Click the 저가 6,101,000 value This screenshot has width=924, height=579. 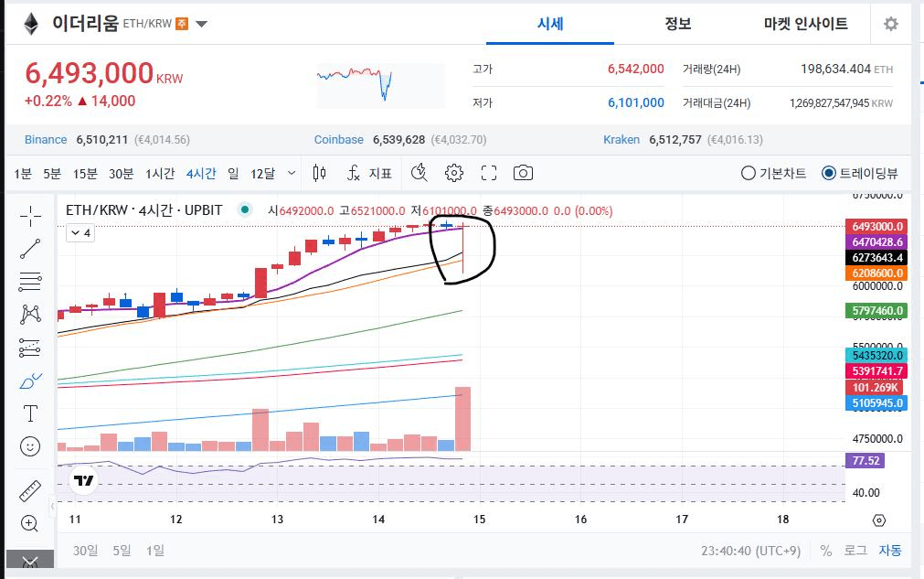click(x=636, y=102)
